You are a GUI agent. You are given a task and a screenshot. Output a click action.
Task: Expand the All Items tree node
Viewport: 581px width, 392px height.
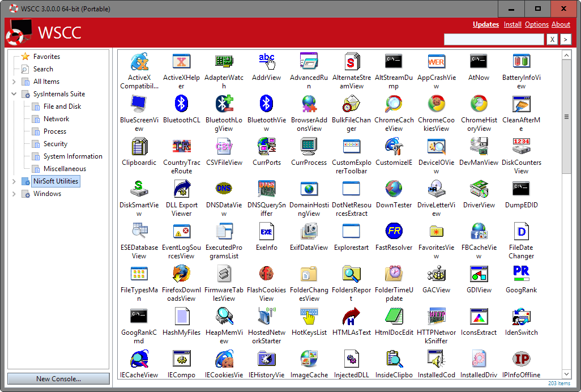pyautogui.click(x=14, y=82)
